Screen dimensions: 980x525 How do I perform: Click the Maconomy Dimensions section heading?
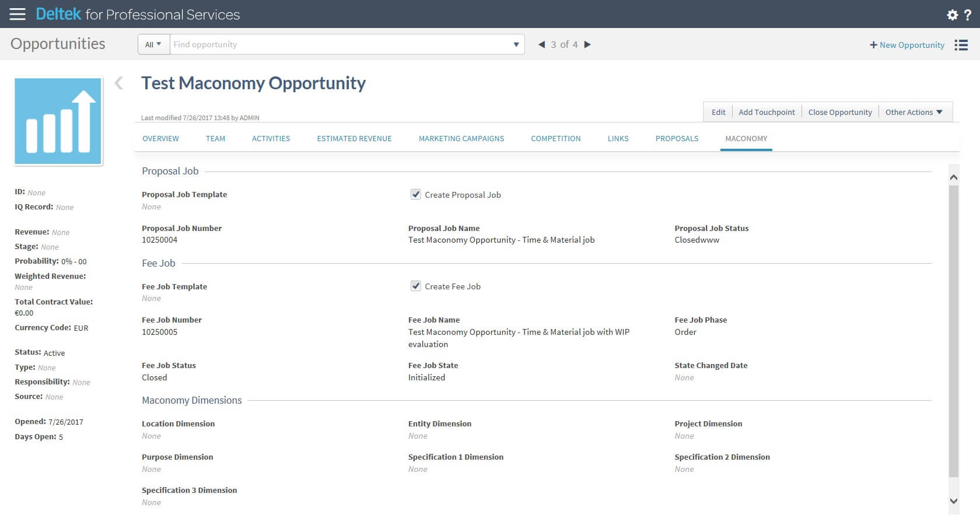point(191,400)
